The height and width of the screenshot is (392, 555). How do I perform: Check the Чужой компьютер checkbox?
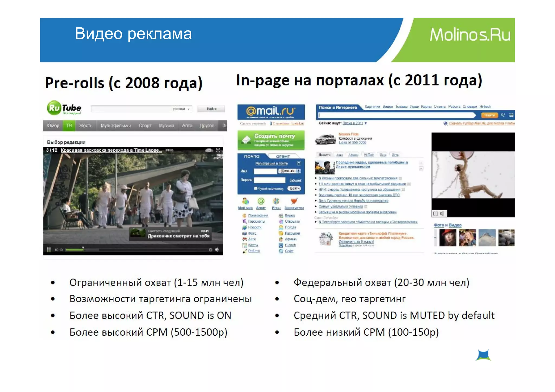click(256, 189)
